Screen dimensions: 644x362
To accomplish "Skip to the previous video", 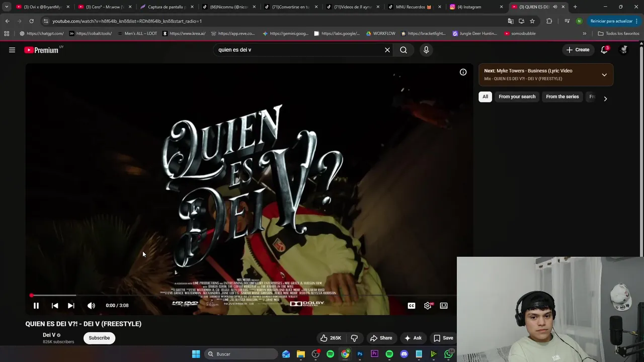I will tap(55, 305).
